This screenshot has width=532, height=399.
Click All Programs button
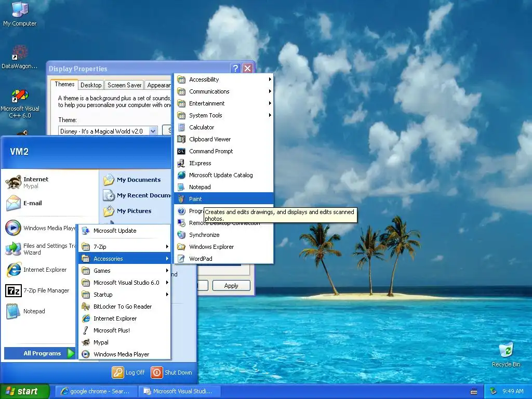[x=39, y=353]
